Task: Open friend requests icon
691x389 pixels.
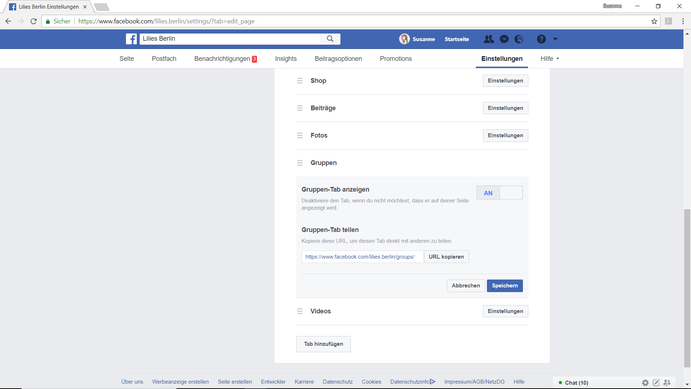Action: point(488,39)
